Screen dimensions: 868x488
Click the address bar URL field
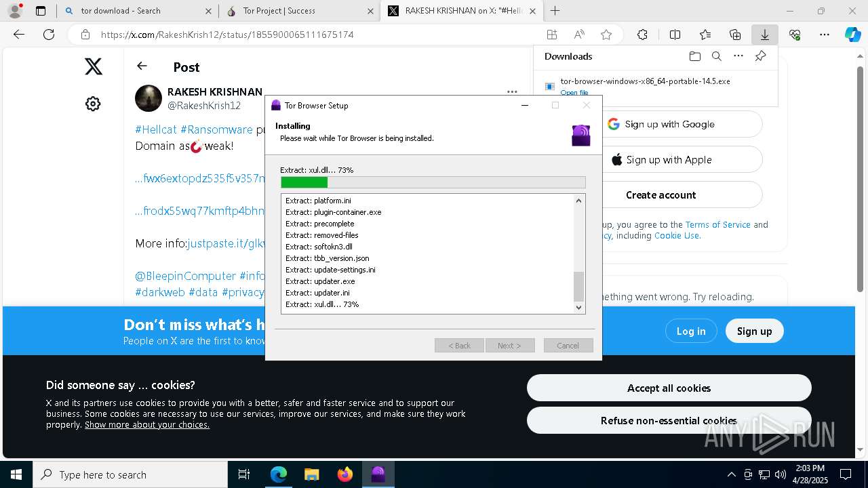tap(319, 35)
